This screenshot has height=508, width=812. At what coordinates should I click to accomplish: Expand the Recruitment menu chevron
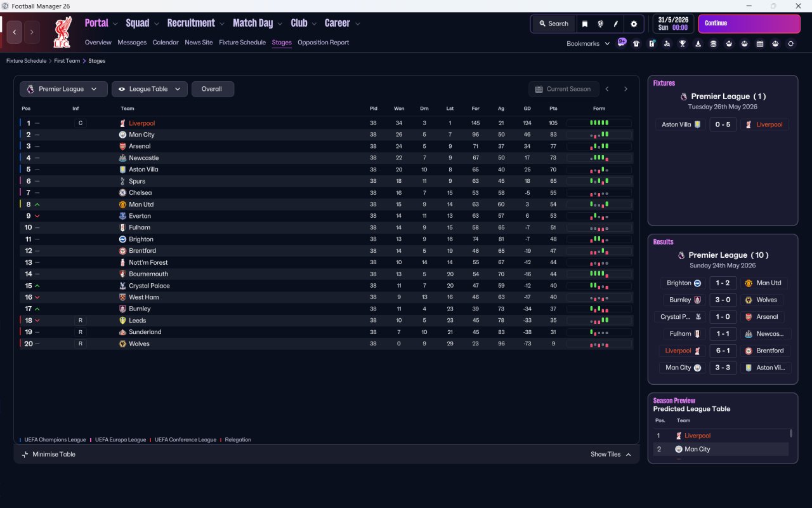[222, 23]
